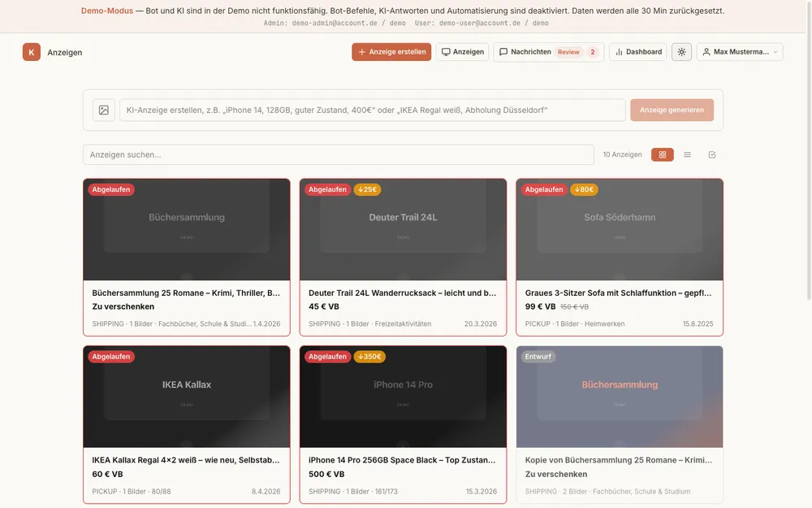This screenshot has height=508, width=812.
Task: Open Deuter Trail 24L listing thumbnail
Action: click(403, 230)
